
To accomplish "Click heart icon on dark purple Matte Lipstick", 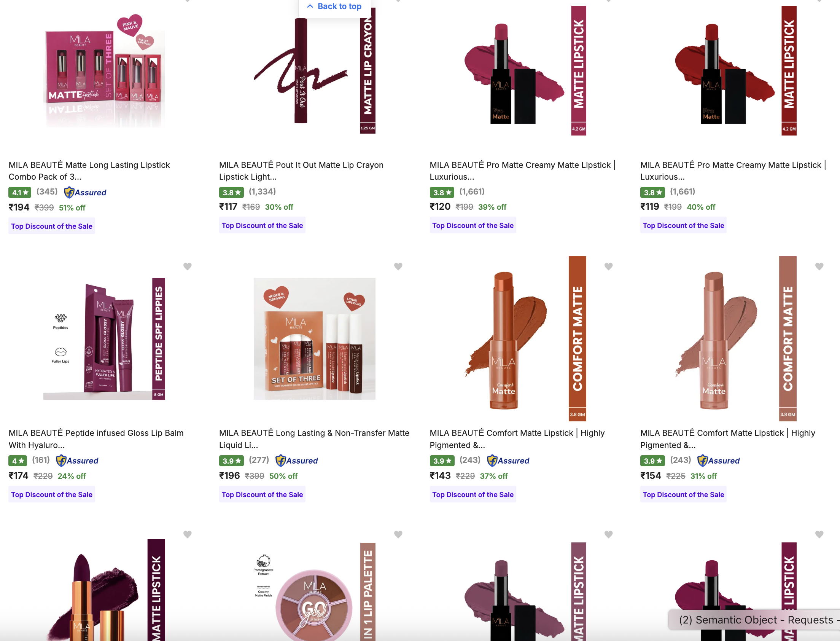I will tap(187, 534).
